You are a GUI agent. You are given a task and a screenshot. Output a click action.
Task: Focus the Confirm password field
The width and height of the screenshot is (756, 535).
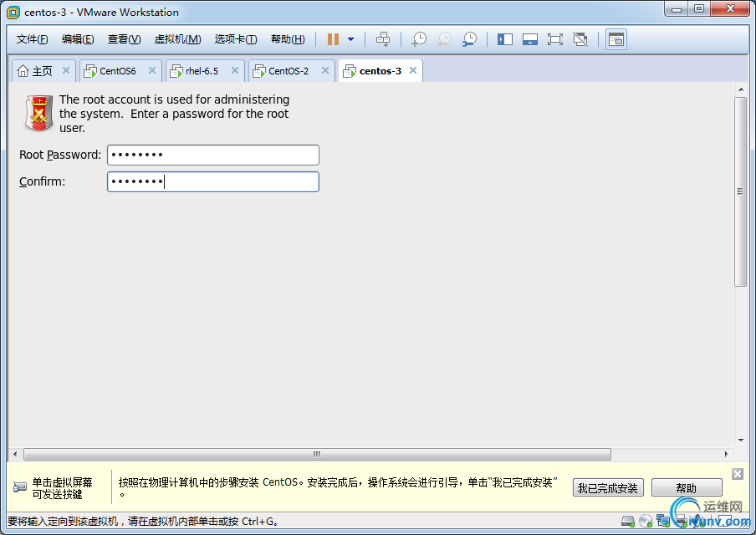[x=213, y=181]
